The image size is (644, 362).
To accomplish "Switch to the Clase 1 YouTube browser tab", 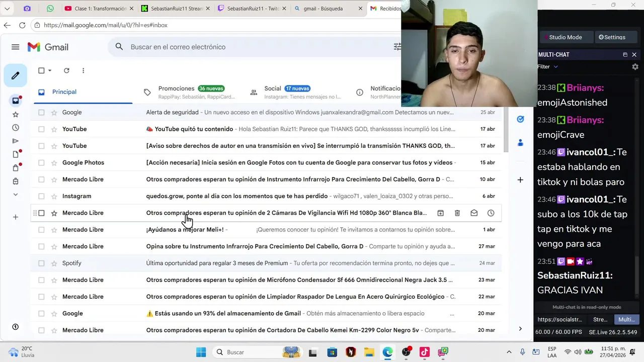I will (x=99, y=9).
